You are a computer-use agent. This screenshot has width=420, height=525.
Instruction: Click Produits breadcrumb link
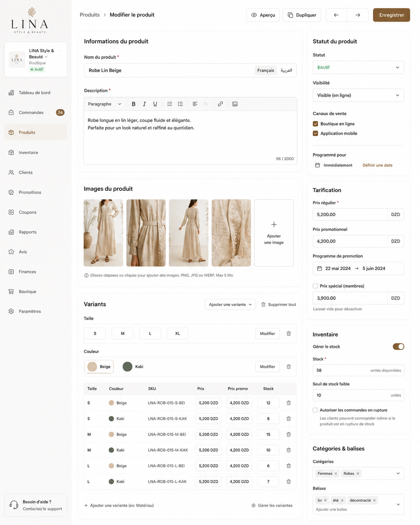coord(90,15)
